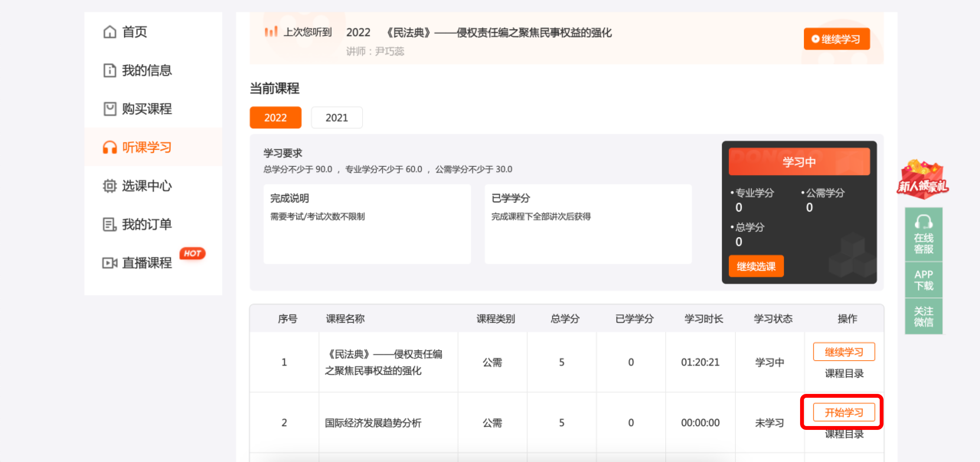Screen dimensions: 980x462
Task: Switch to the 2021 course tab
Action: click(336, 117)
